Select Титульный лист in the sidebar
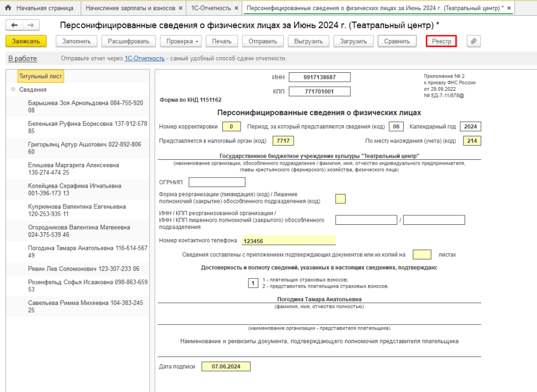The width and height of the screenshot is (537, 392). [40, 77]
